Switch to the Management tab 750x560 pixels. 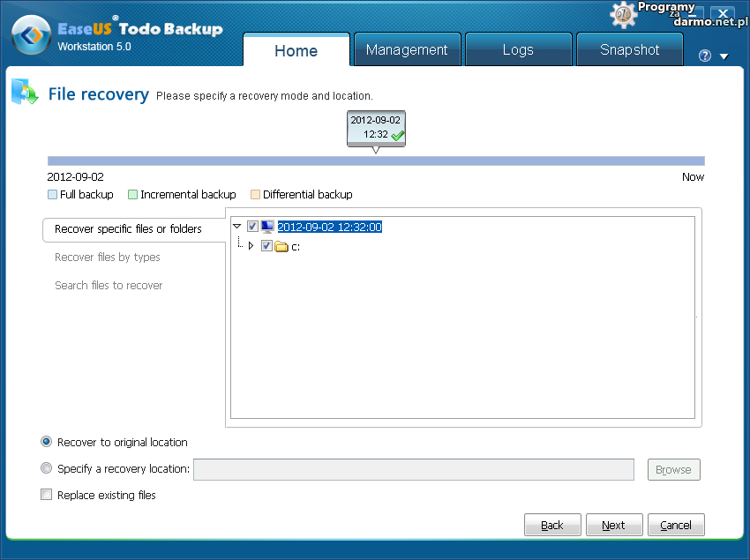[x=407, y=50]
